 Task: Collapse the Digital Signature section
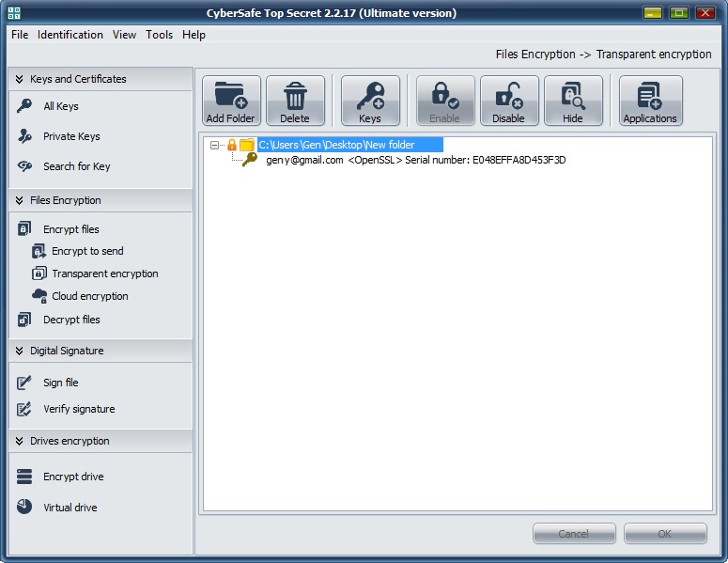[x=19, y=351]
